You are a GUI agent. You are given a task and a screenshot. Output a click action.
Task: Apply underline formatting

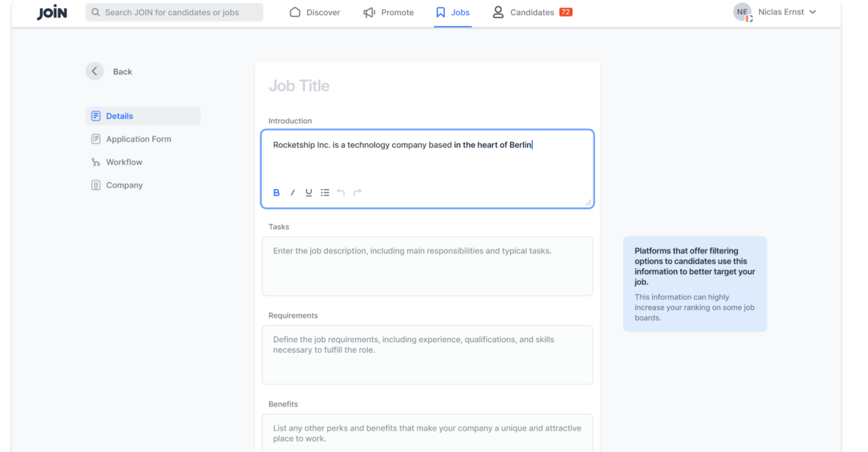pos(308,192)
